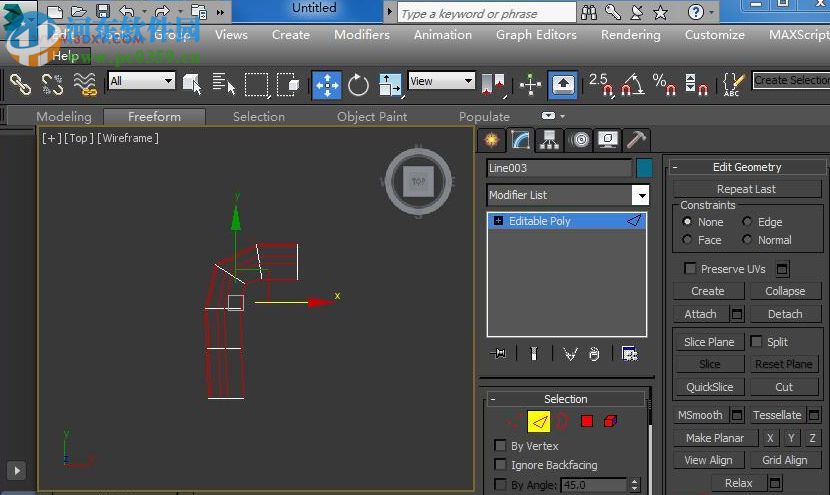This screenshot has width=830, height=495.
Task: Activate the Select and Scale tool
Action: coord(390,85)
